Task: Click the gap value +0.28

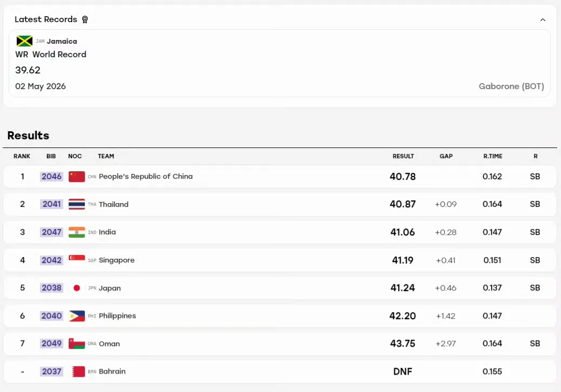Action: pos(446,232)
